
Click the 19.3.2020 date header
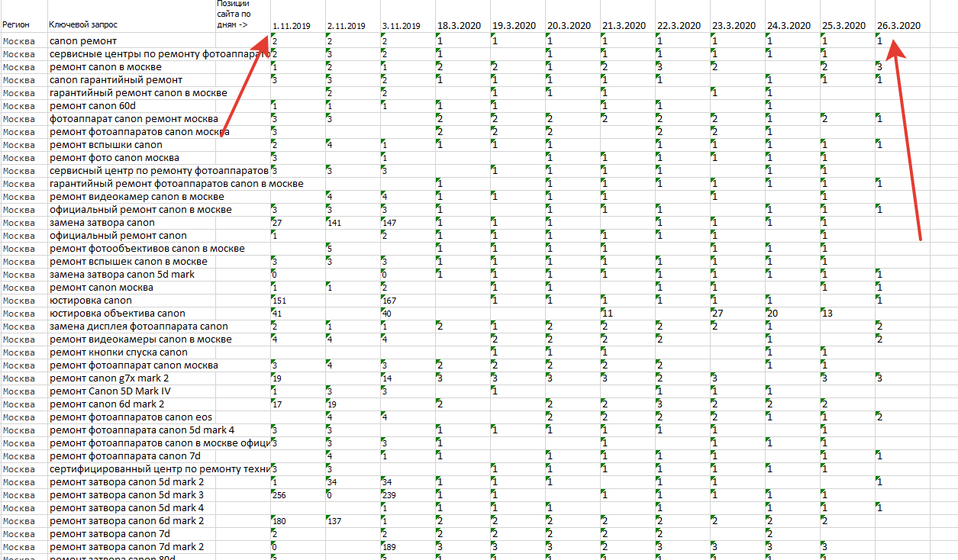click(514, 26)
